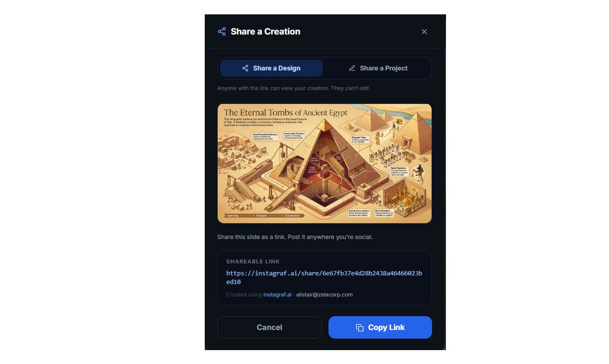Viewport: 609px width, 364px height.
Task: Switch to the Share a Design tab
Action: [x=271, y=68]
